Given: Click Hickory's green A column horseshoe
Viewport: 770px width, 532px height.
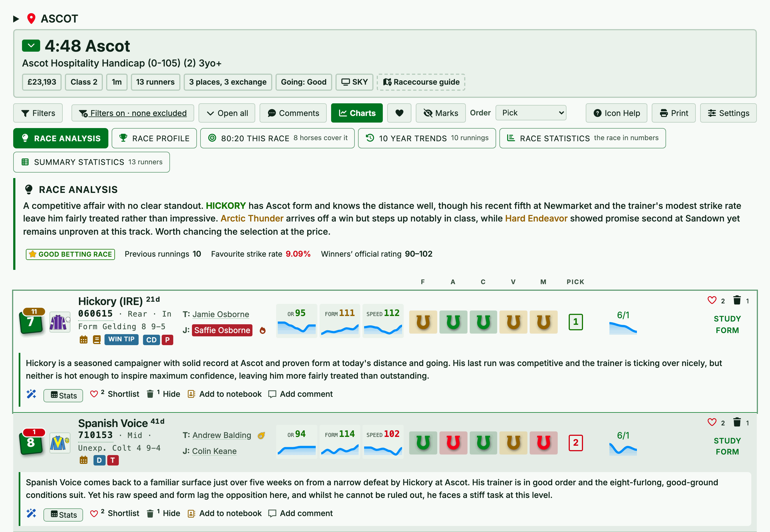Looking at the screenshot, I should (453, 322).
